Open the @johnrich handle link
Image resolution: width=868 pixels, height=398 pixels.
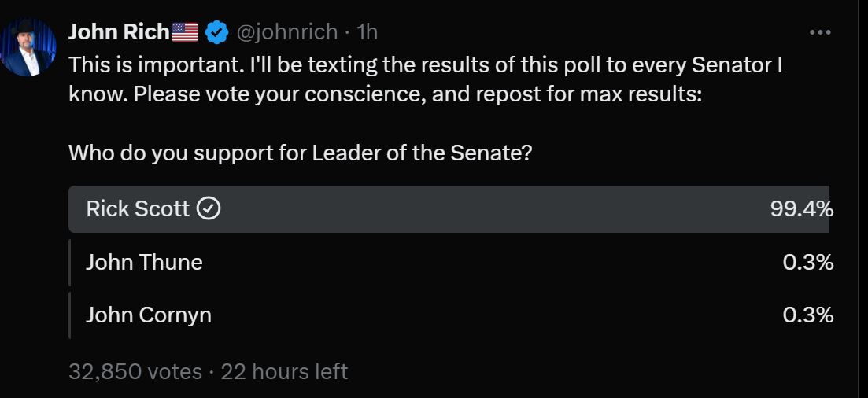287,32
